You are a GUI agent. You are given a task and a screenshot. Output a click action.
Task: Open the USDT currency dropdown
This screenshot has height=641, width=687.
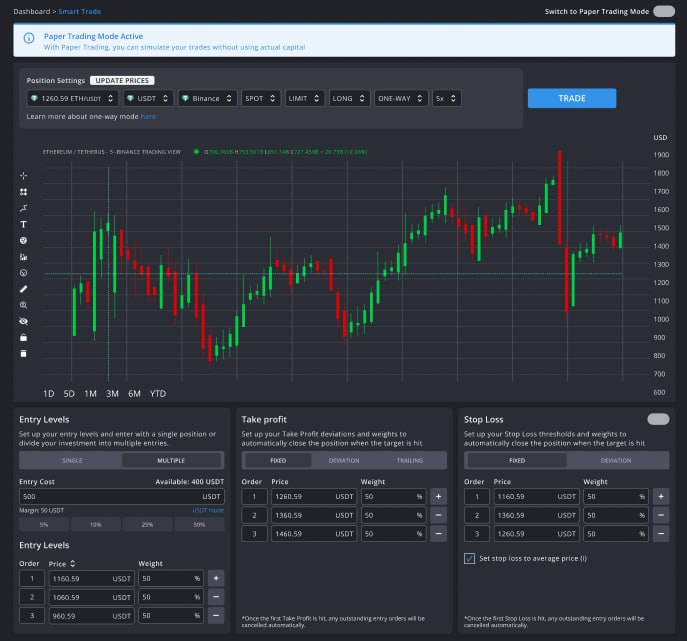click(148, 99)
